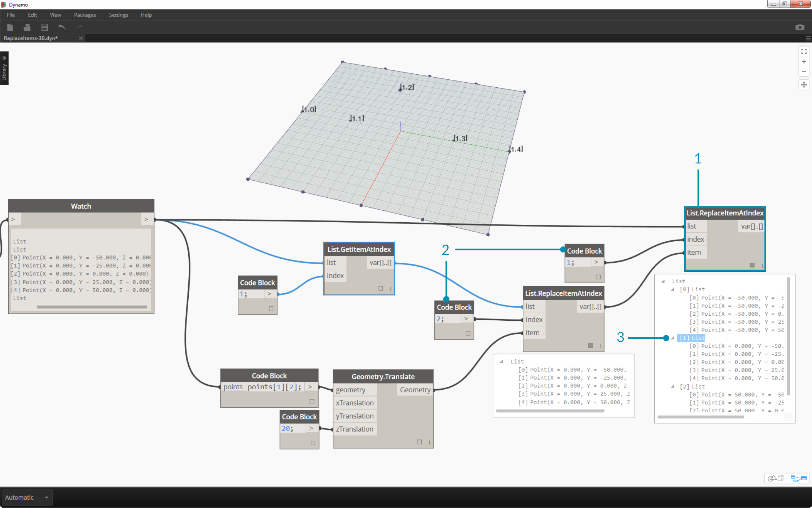Click Watch node output port arrow

146,219
